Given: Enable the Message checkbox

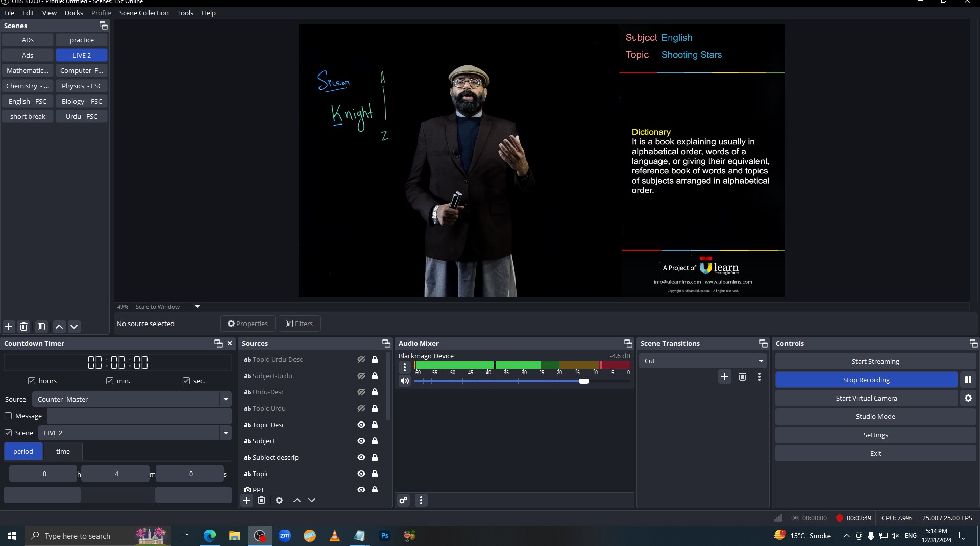Looking at the screenshot, I should tap(8, 416).
